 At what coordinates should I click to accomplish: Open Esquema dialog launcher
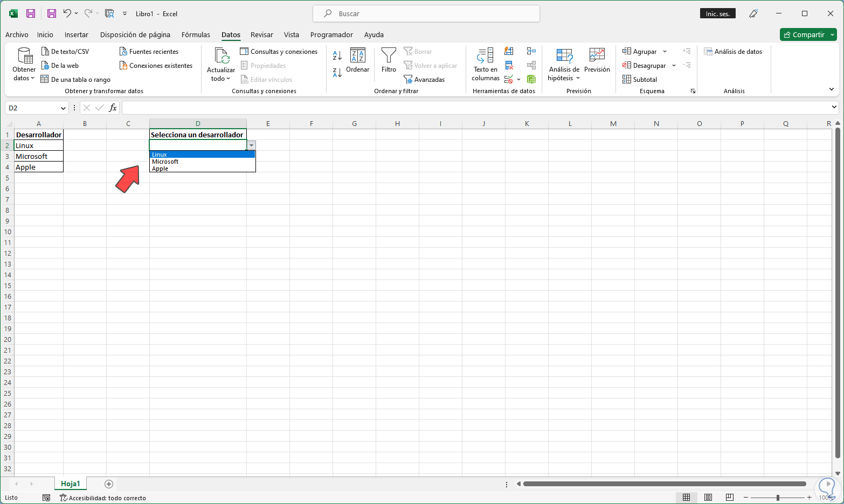click(x=693, y=92)
